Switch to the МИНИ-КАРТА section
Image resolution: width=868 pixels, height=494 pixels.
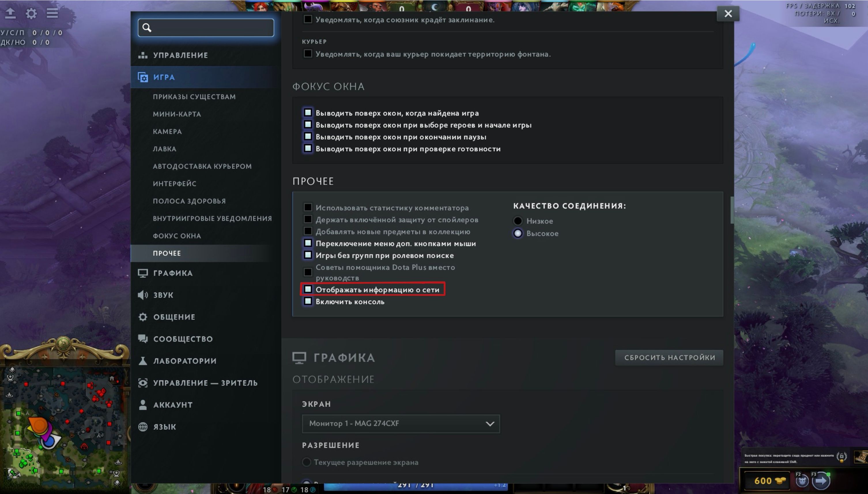(x=177, y=114)
